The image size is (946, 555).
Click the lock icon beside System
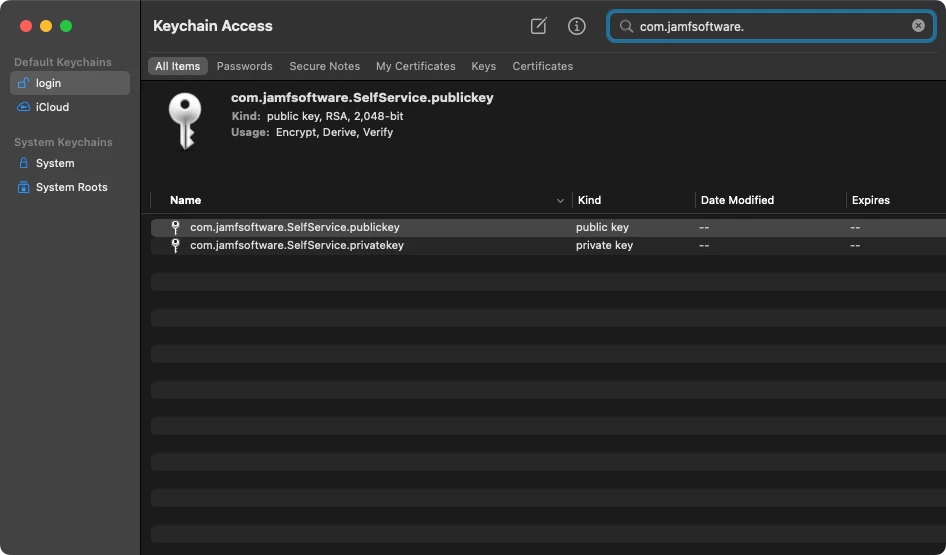24,163
